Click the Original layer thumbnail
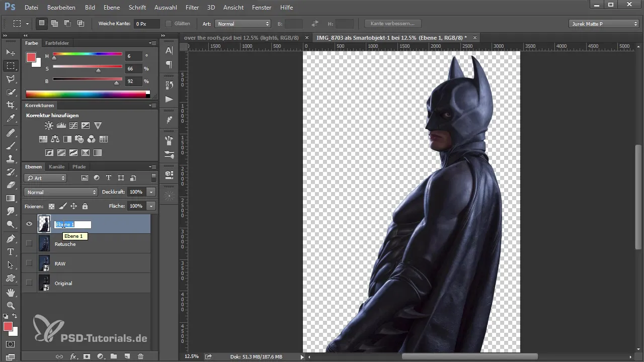The height and width of the screenshot is (362, 644). click(44, 283)
